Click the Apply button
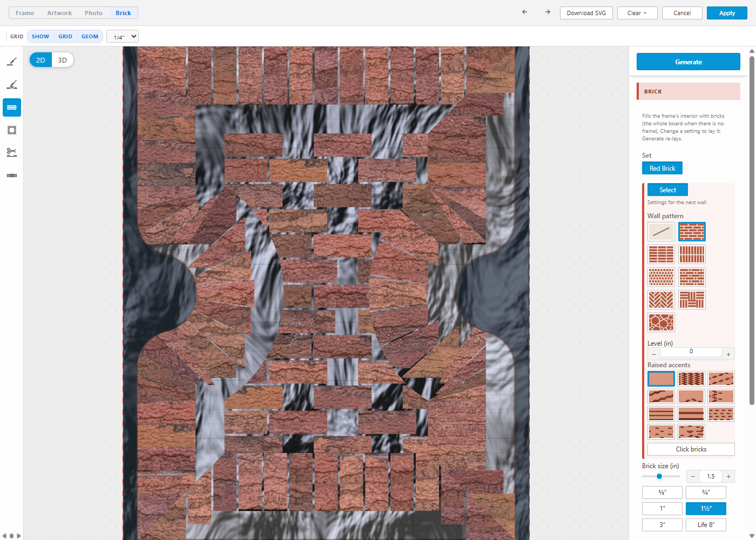This screenshot has width=756, height=540. click(x=727, y=13)
